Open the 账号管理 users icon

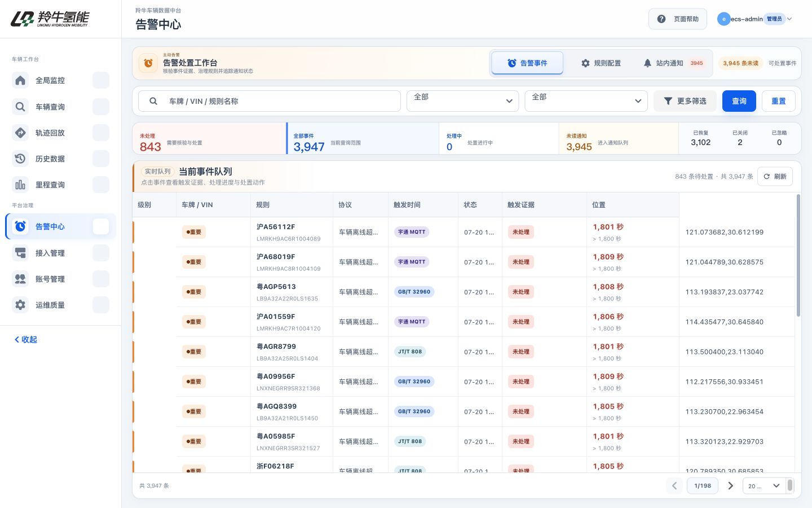[x=20, y=279]
